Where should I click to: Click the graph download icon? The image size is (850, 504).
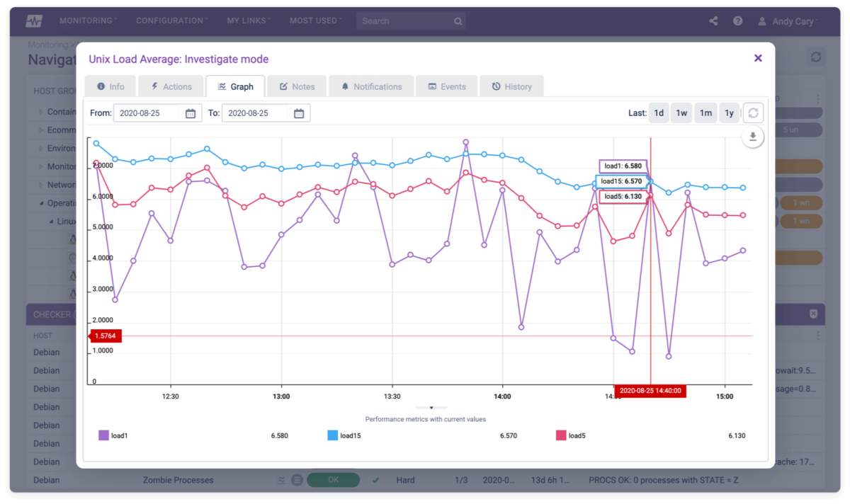coord(753,137)
